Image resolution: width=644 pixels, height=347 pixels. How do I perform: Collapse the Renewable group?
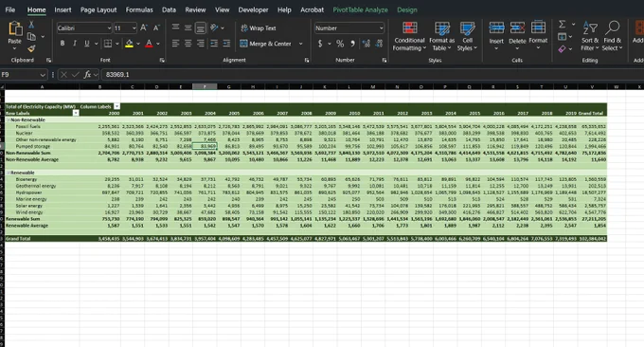coord(9,173)
